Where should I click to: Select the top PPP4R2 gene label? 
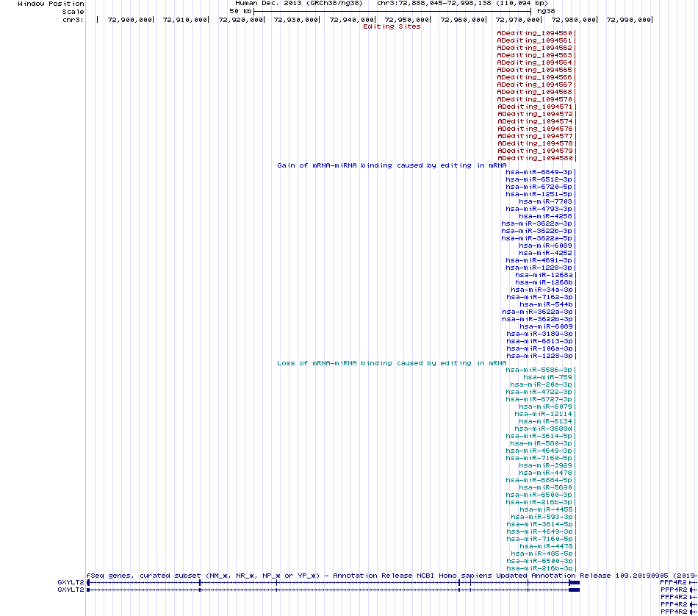click(674, 582)
